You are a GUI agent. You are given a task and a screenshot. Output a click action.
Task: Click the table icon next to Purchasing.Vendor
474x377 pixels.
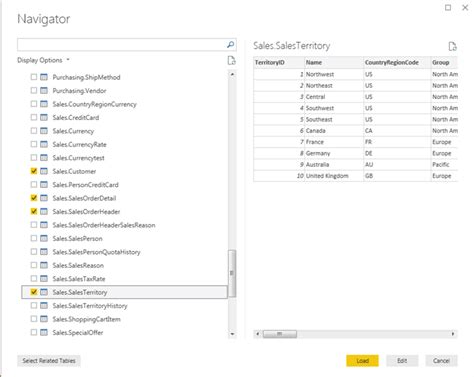(x=44, y=90)
